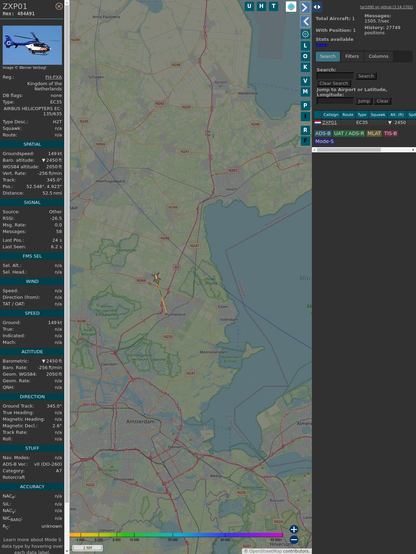Screen dimensions: 416x554
Task: Click the right-arrow sidebar expand button
Action: pyautogui.click(x=305, y=7)
